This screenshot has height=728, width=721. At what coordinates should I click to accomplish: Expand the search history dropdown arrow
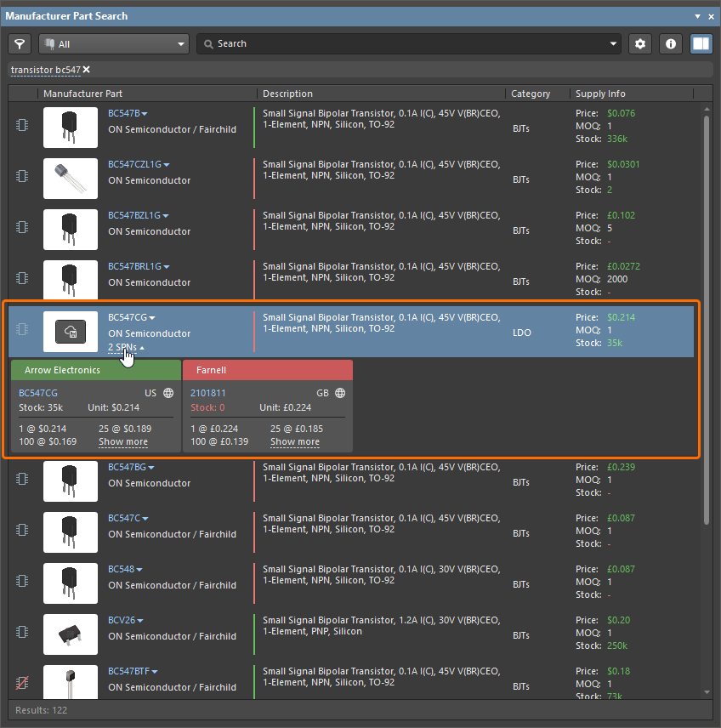pos(615,44)
